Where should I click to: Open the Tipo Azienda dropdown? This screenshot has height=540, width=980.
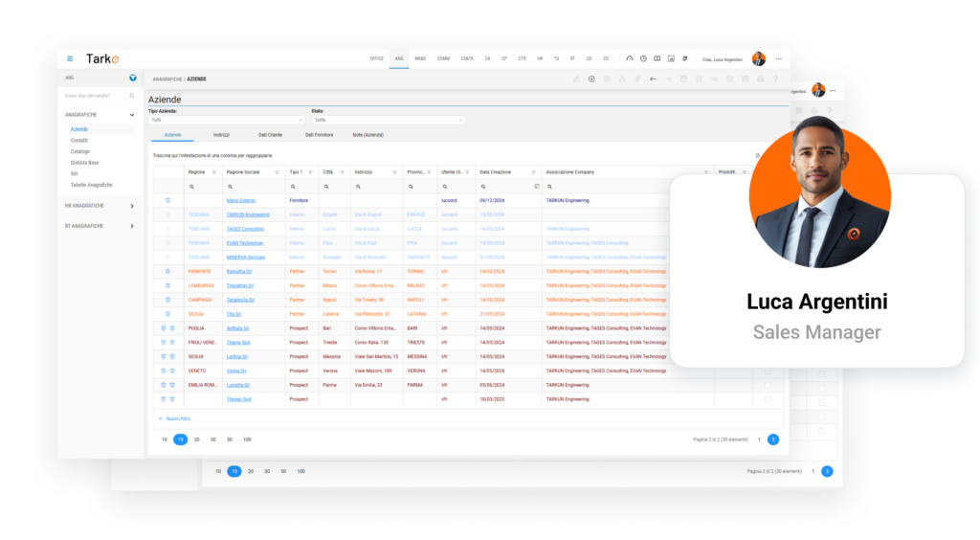226,120
